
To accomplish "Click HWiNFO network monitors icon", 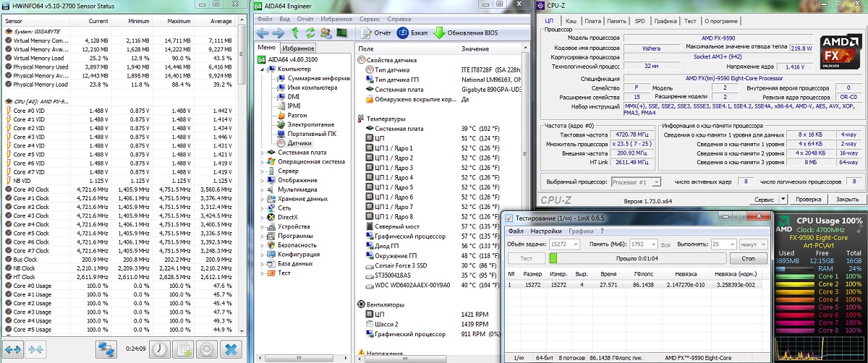I will pos(107,349).
